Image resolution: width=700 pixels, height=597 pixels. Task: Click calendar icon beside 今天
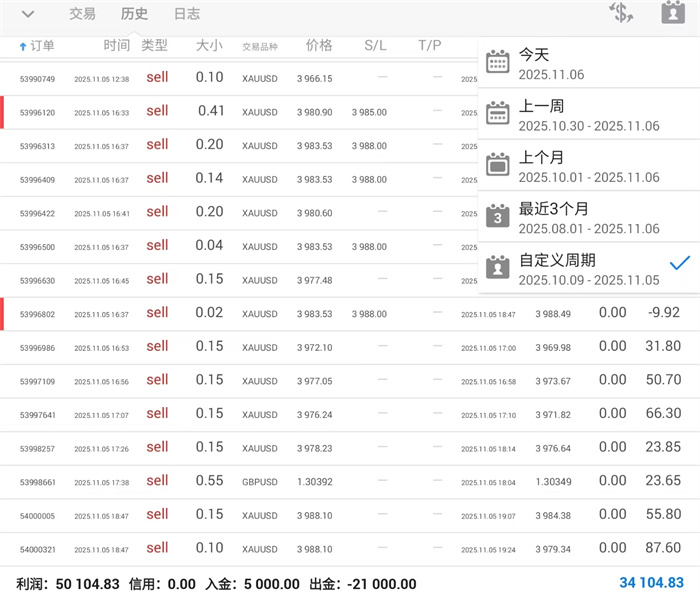pyautogui.click(x=498, y=61)
